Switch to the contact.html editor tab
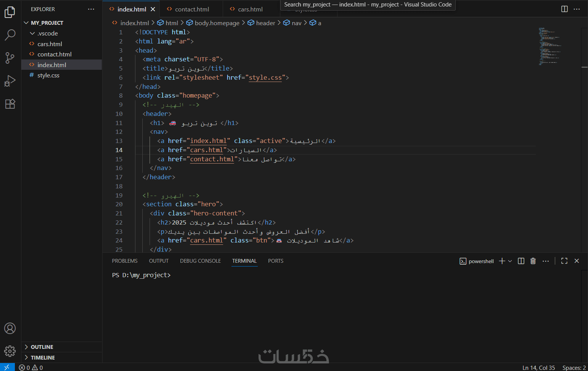 click(192, 9)
